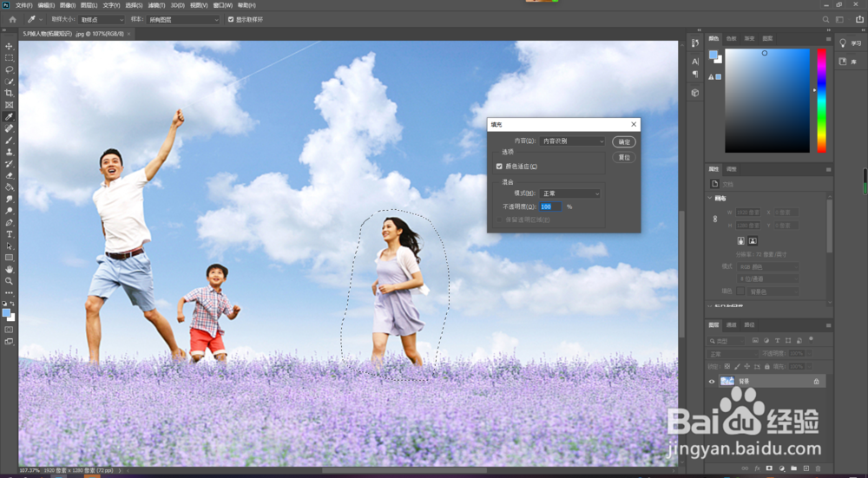Switch to 路径 tab
This screenshot has width=868, height=478.
[749, 324]
